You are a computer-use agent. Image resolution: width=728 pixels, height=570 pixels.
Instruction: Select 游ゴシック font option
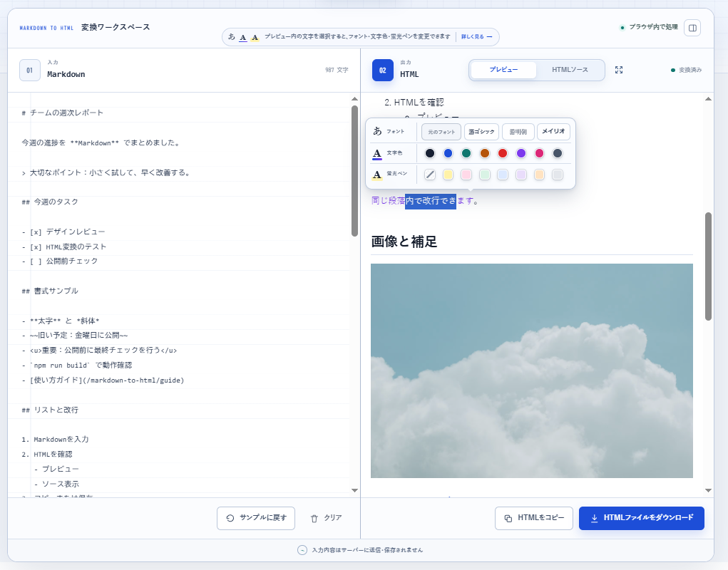pos(481,132)
